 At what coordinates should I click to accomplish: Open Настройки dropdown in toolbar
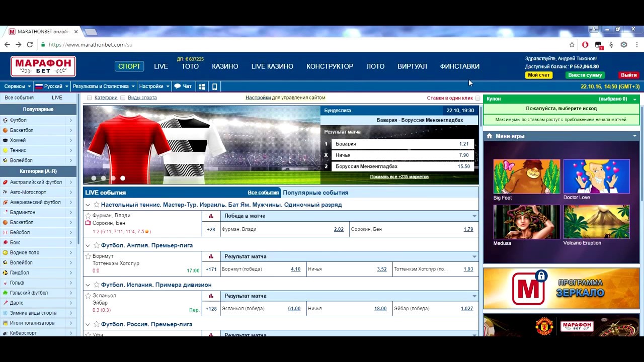coord(154,86)
